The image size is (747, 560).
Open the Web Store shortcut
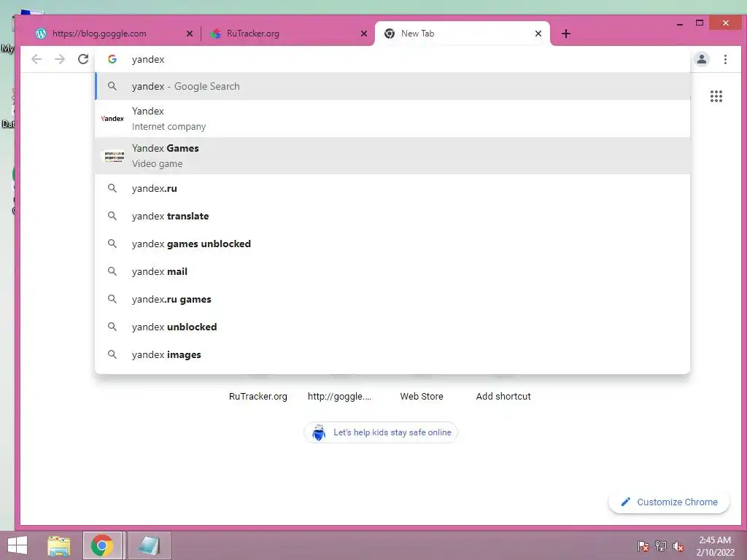pos(421,396)
